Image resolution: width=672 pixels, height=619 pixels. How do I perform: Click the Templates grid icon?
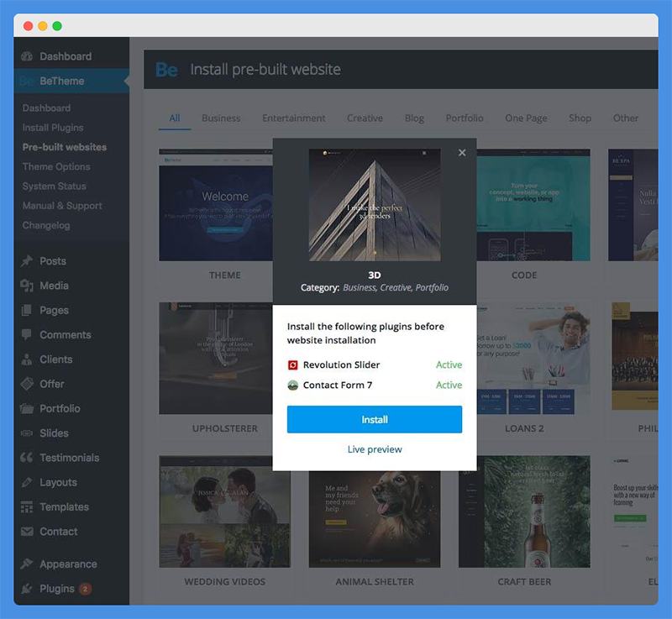[27, 506]
